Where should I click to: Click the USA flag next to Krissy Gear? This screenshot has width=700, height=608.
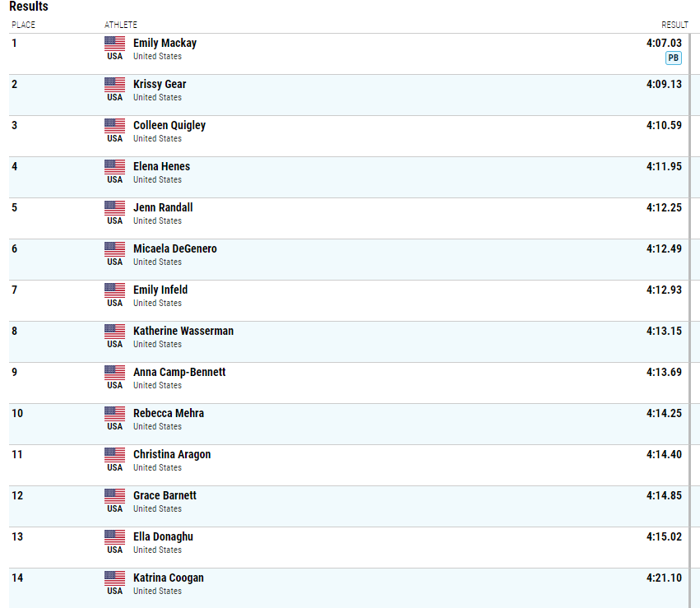(114, 85)
